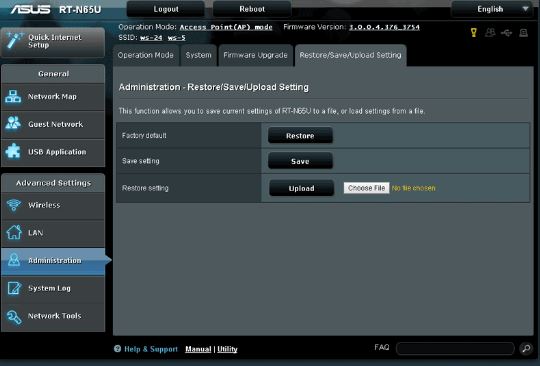The image size is (540, 366).
Task: Click the General section header
Action: (53, 74)
